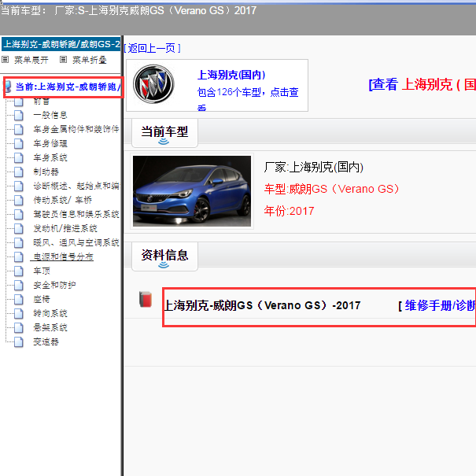This screenshot has width=476, height=476.
Task: Click the 年份:2017 text
Action: pos(289,211)
